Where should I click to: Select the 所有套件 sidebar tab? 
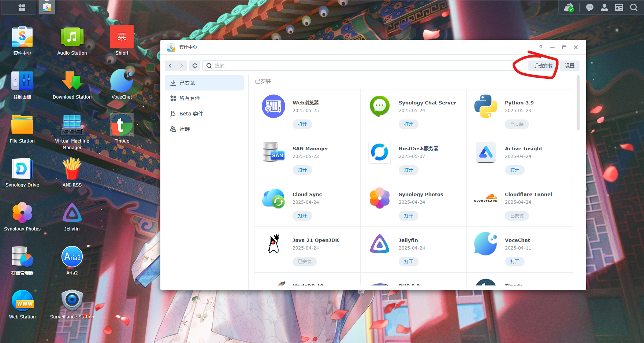204,98
